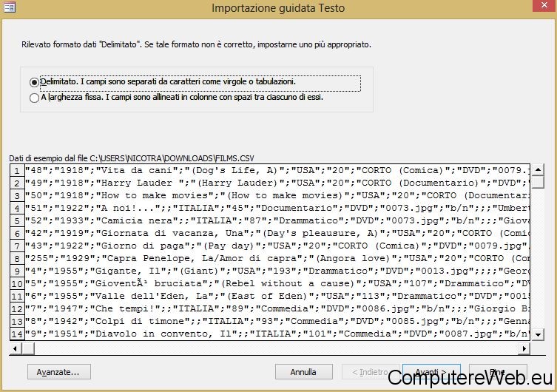Image resolution: width=557 pixels, height=392 pixels.
Task: Click the horizontal scrollbar left arrow
Action: [16, 348]
